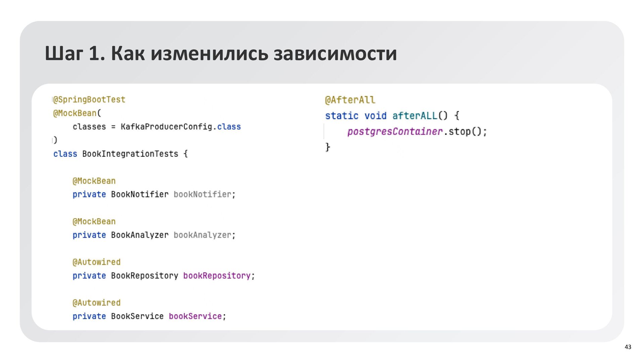Click postgresContainer in the stop call
The width and height of the screenshot is (644, 363).
click(395, 132)
